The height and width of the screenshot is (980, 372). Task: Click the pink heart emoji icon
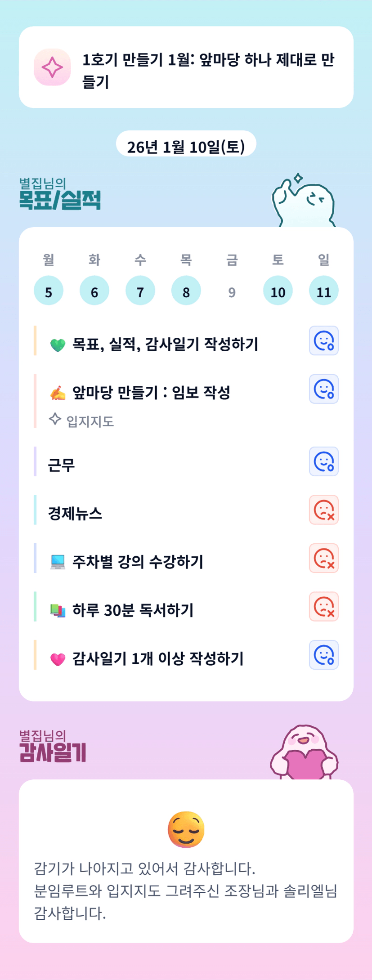point(58,659)
